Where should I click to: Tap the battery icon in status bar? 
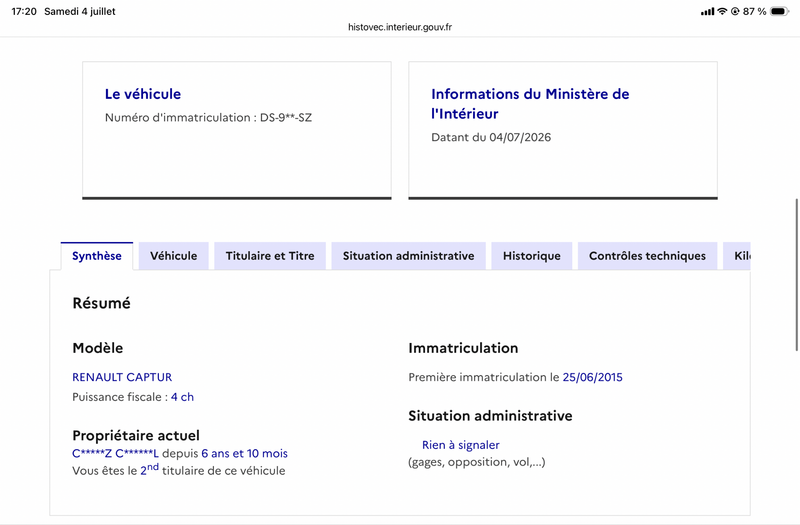pos(780,11)
